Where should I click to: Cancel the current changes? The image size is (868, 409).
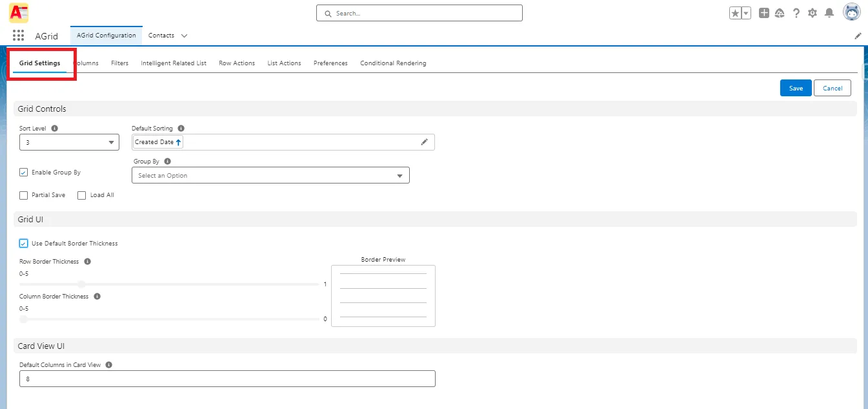(832, 88)
